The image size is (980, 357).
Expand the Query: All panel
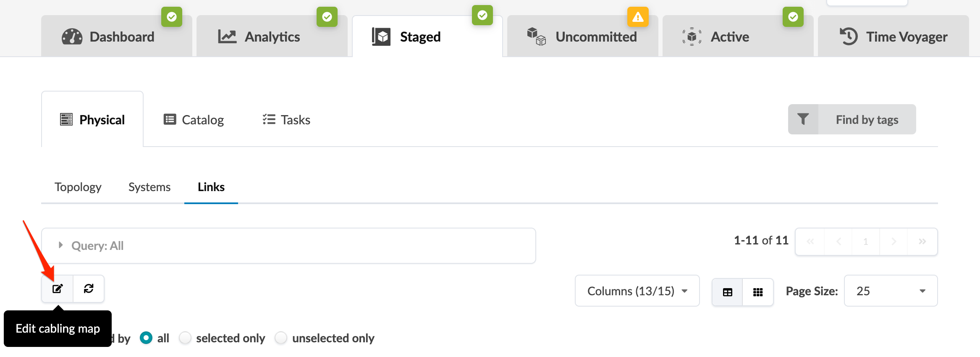click(x=61, y=245)
